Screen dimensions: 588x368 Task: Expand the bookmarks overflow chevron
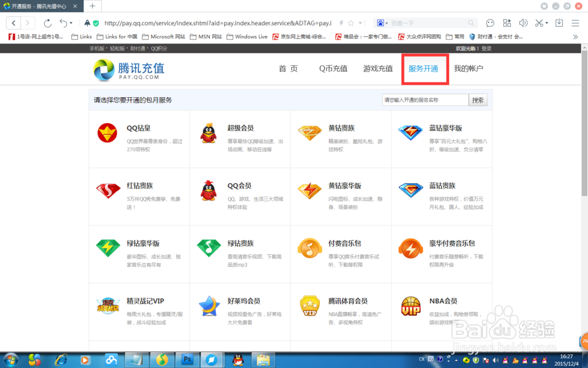pyautogui.click(x=576, y=36)
